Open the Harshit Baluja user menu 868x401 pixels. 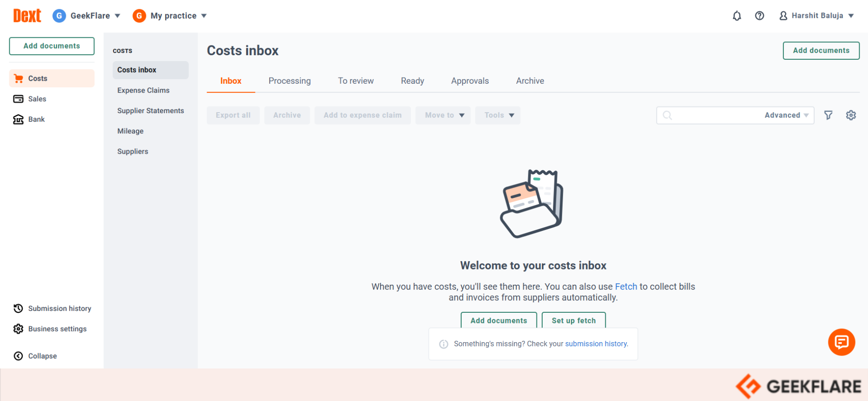coord(817,16)
